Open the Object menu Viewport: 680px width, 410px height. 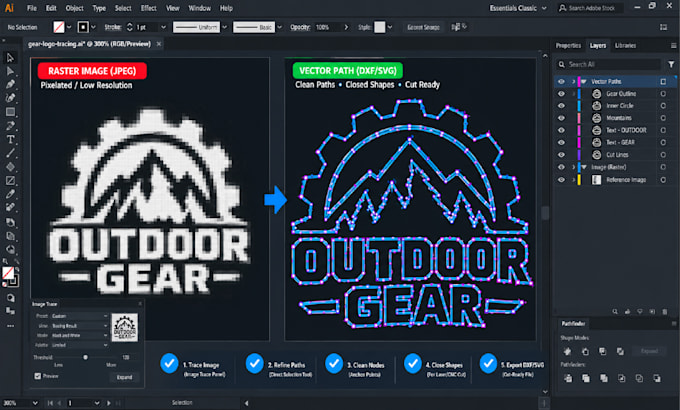click(x=75, y=8)
